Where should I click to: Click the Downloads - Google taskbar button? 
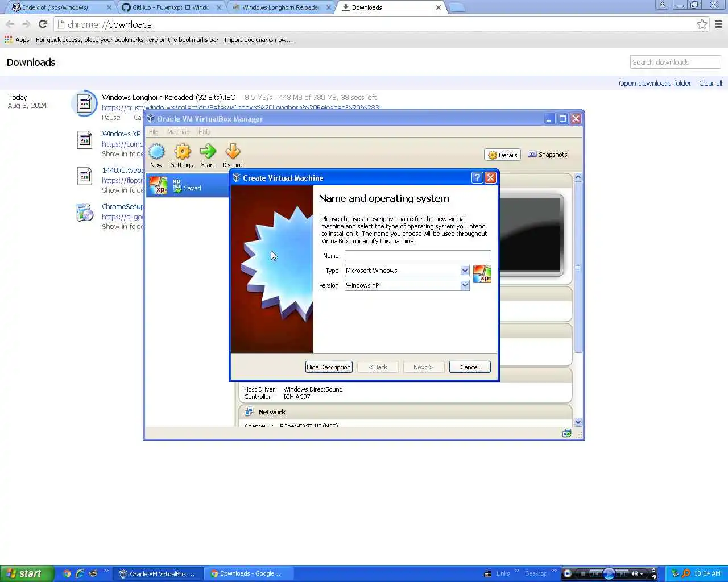249,573
